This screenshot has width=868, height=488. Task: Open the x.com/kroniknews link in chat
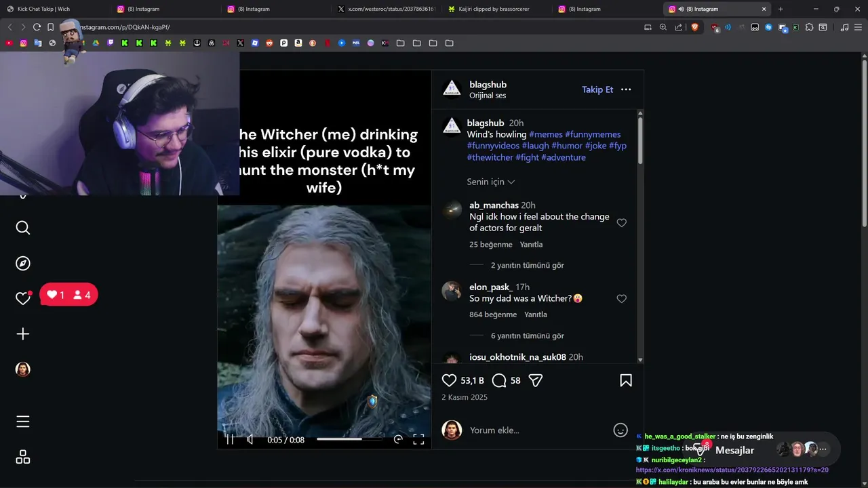(732, 470)
